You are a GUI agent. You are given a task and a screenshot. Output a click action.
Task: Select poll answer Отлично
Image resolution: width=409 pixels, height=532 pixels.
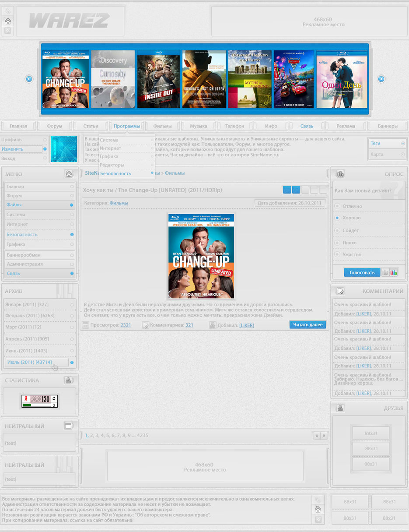coord(337,206)
